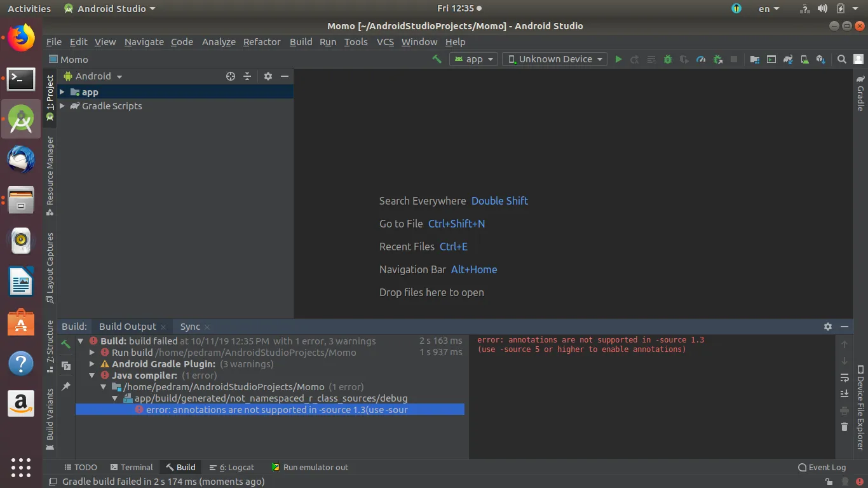
Task: Open the Android project view dropdown
Action: [x=93, y=76]
